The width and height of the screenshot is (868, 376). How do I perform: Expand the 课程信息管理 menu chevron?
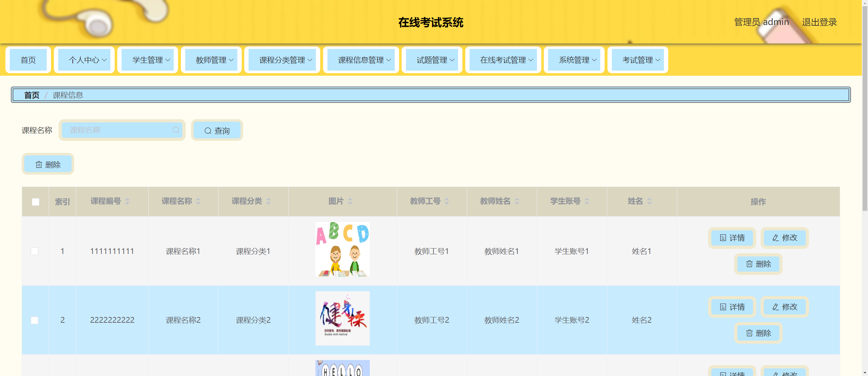[389, 60]
